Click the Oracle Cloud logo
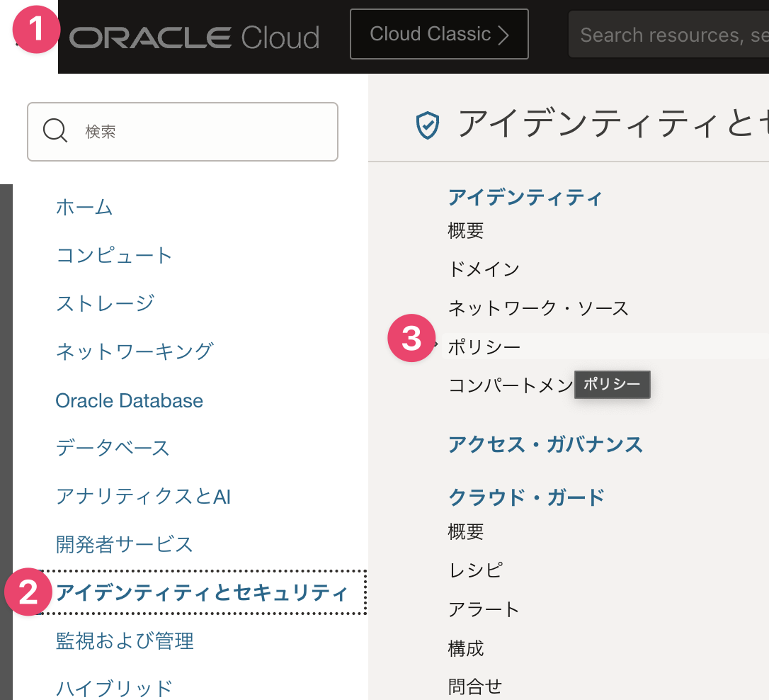This screenshot has width=769, height=700. point(194,38)
